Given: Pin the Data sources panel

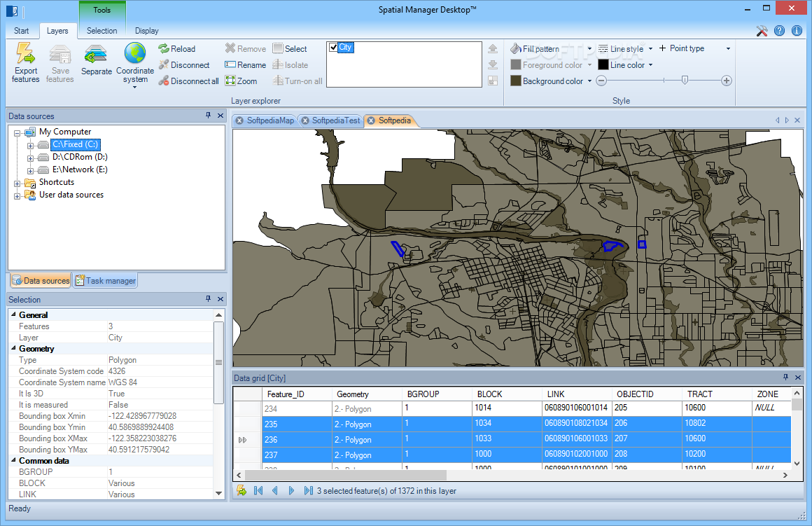Looking at the screenshot, I should [208, 116].
